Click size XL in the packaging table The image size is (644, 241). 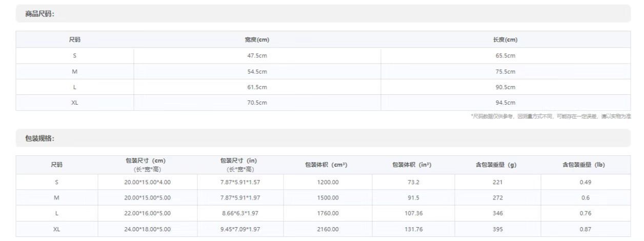coord(56,229)
